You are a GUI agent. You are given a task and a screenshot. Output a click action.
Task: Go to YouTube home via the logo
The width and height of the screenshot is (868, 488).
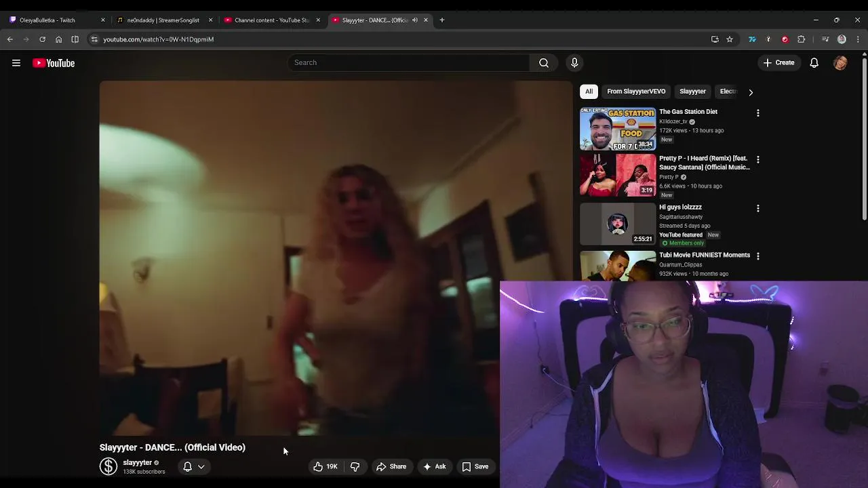[x=54, y=63]
